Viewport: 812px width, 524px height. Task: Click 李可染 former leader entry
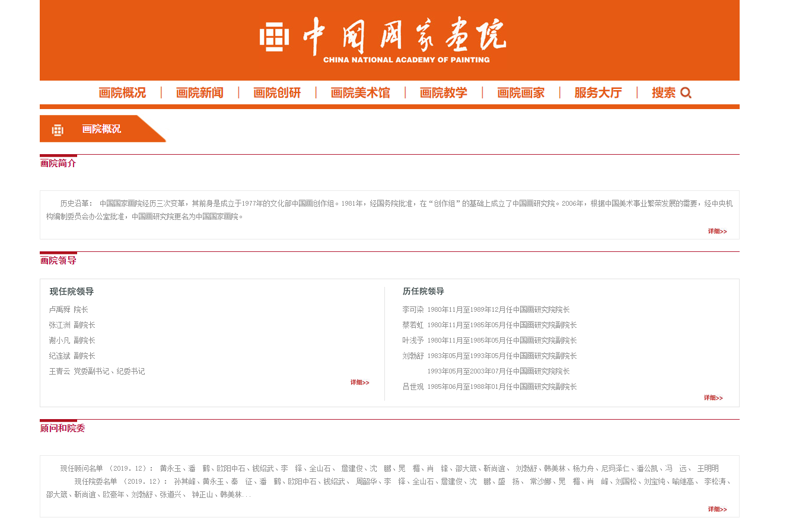pos(486,309)
